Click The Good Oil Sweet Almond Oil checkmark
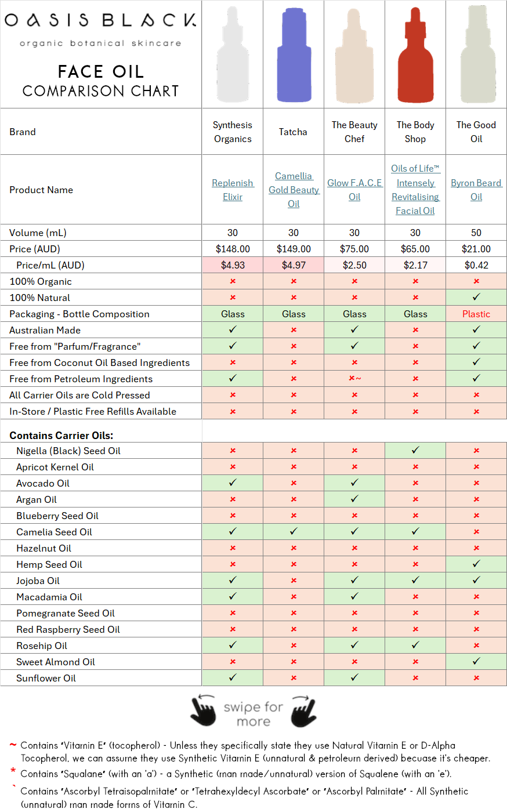The height and width of the screenshot is (812, 507). point(476,661)
